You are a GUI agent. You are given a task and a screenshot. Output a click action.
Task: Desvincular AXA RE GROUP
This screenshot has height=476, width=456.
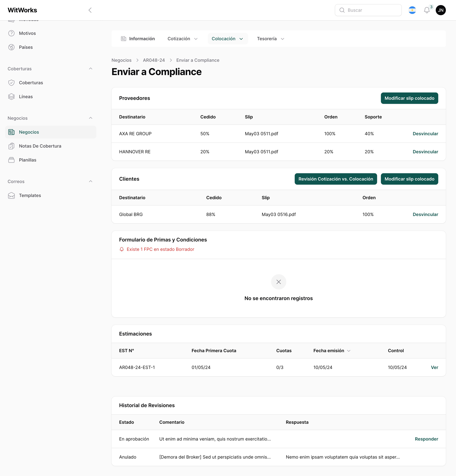tap(425, 134)
